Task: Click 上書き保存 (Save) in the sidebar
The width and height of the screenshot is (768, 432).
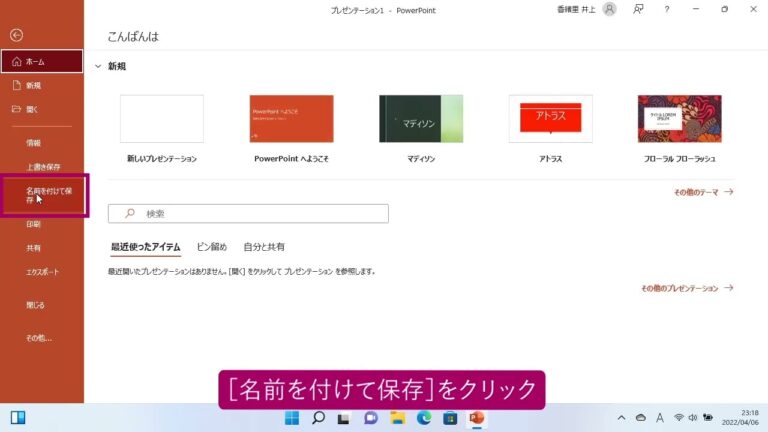Action: (43, 167)
